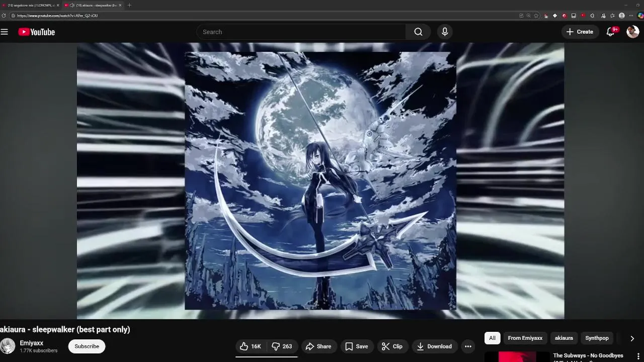Image resolution: width=644 pixels, height=362 pixels.
Task: Filter by akiaura chip
Action: pos(563,338)
